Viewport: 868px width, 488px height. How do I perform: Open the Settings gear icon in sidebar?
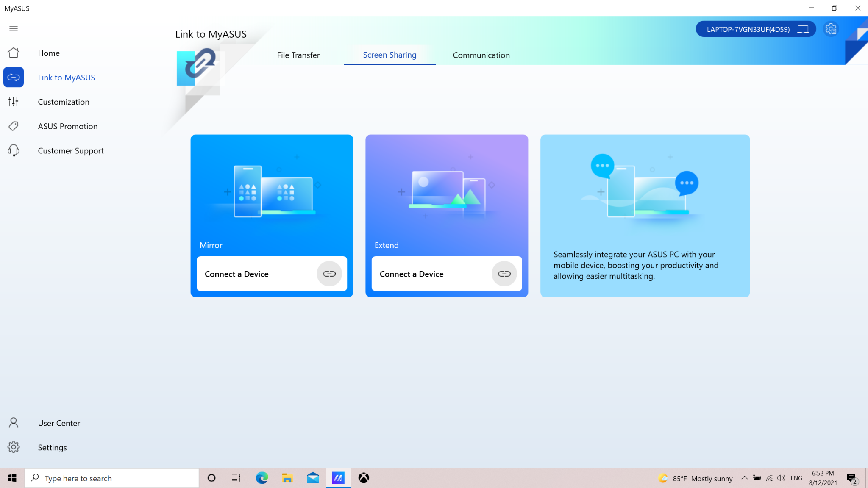coord(14,447)
